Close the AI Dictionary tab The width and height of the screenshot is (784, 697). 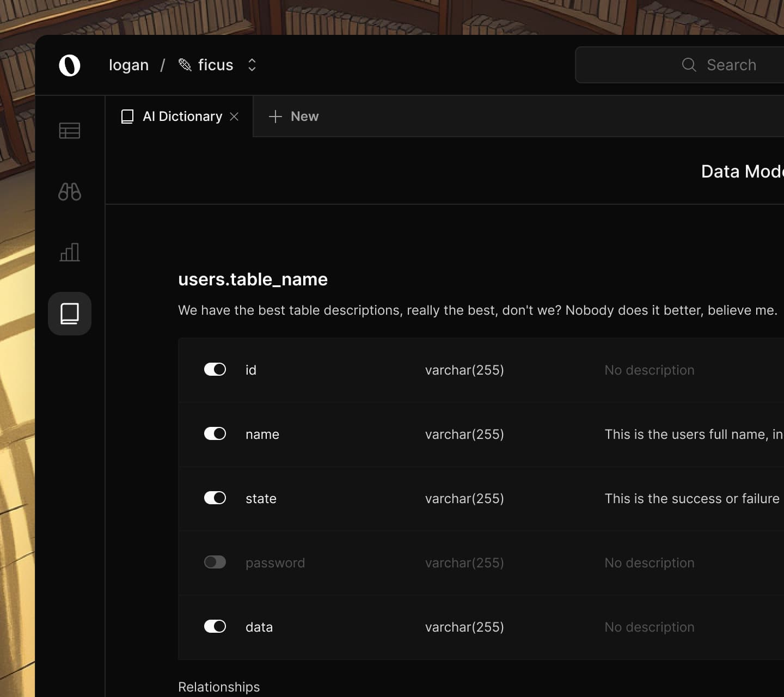coord(234,117)
